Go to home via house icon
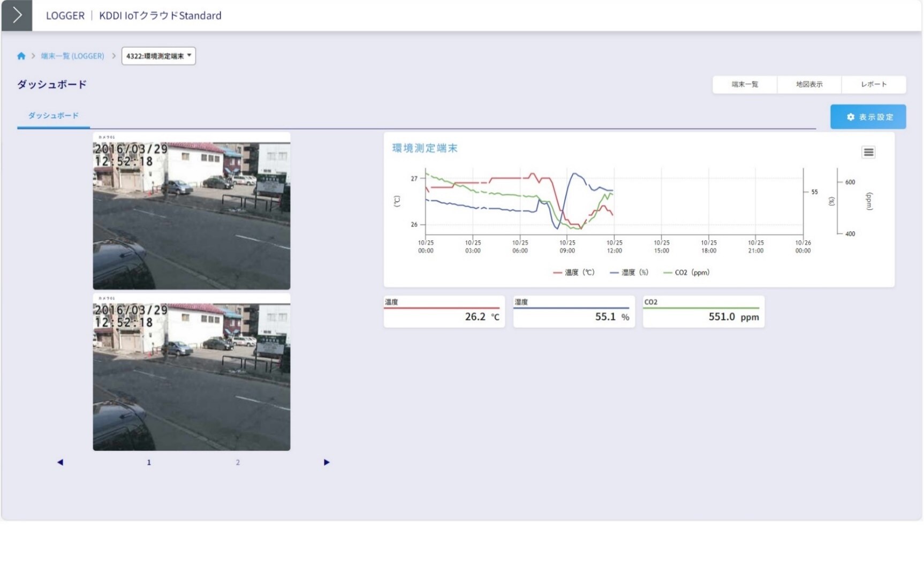 pyautogui.click(x=21, y=56)
